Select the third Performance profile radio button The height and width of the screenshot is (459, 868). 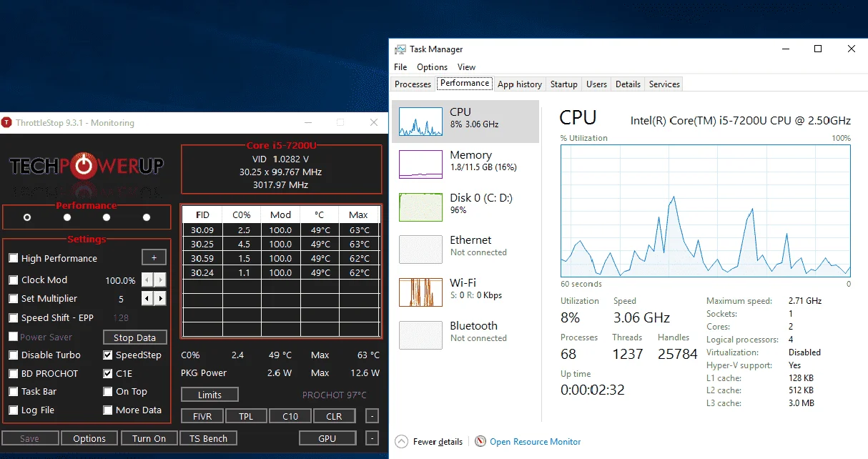[107, 217]
